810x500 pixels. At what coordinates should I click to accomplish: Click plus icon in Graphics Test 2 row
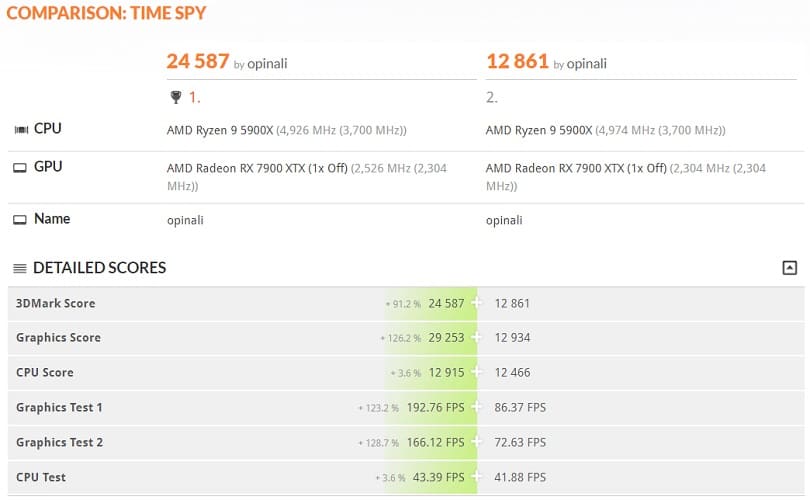point(476,442)
